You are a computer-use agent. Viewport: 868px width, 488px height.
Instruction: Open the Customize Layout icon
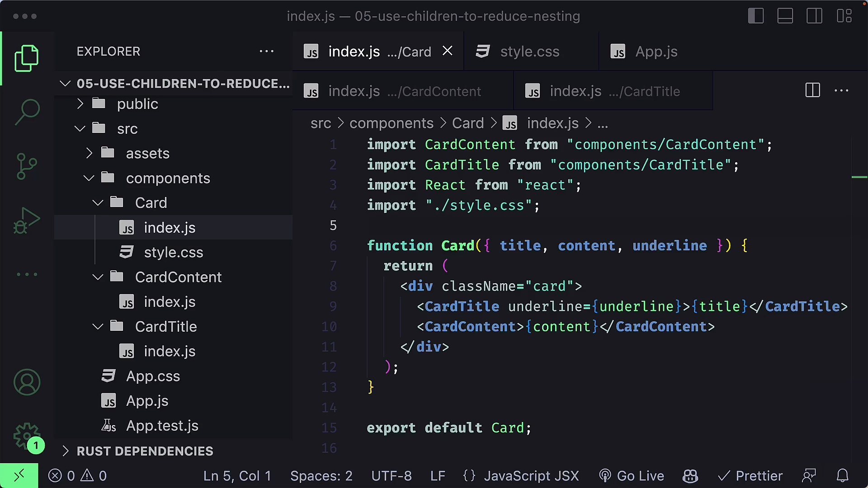844,16
